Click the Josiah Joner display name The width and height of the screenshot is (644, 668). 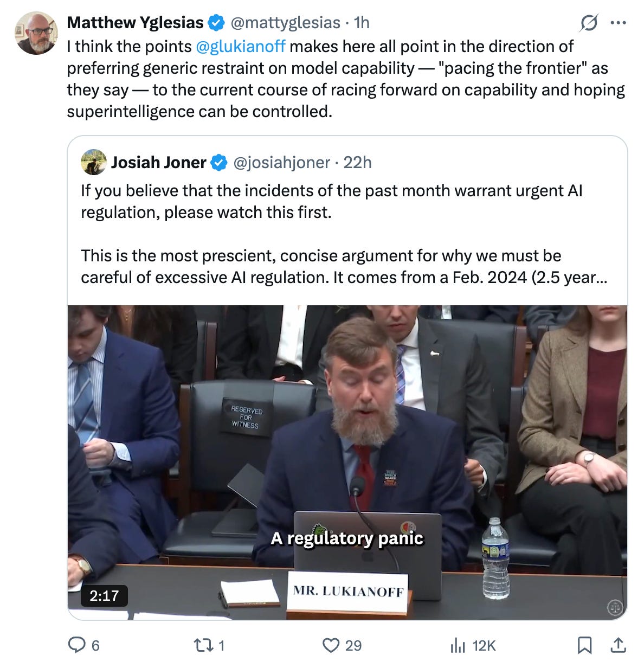click(159, 162)
